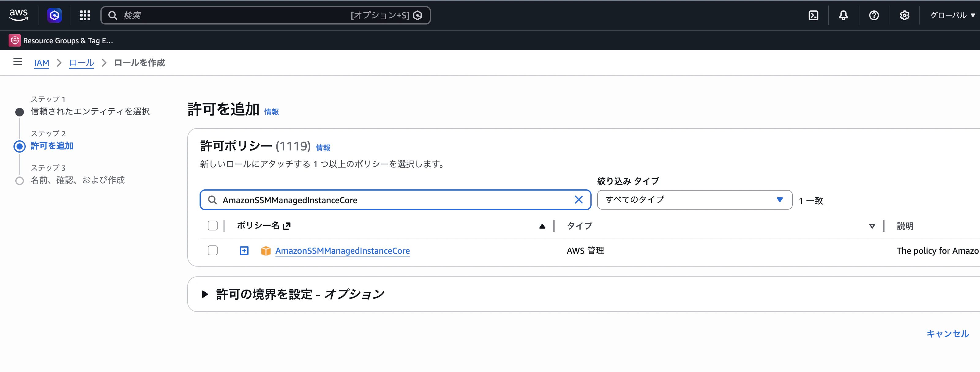Open the navigation hamburger menu
Image resolution: width=980 pixels, height=372 pixels.
(17, 63)
